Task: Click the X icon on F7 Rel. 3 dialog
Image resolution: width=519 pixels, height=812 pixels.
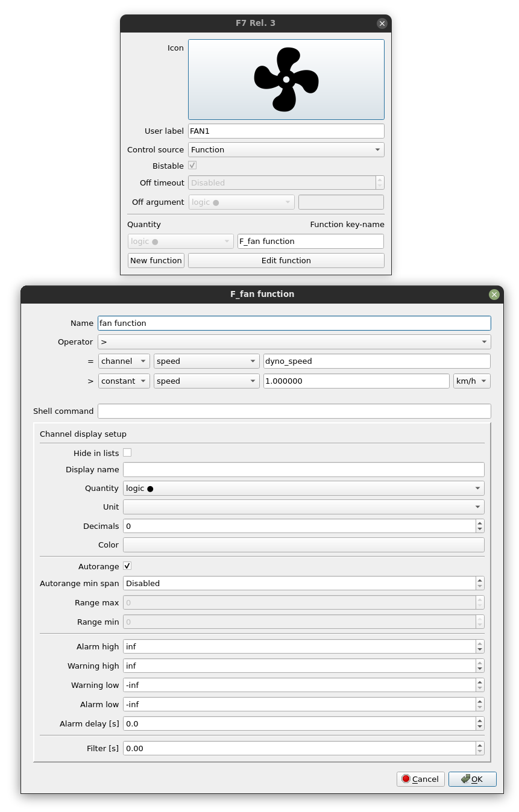Action: click(x=382, y=23)
